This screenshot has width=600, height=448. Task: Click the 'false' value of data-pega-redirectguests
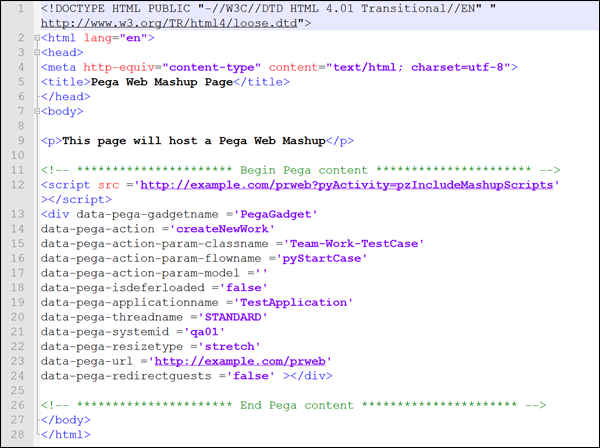(x=251, y=376)
